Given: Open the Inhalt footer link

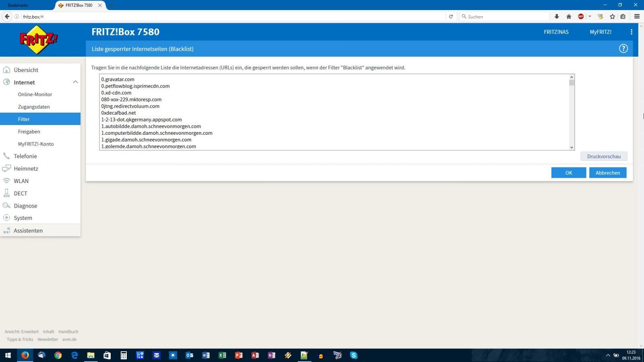Looking at the screenshot, I should pyautogui.click(x=49, y=332).
